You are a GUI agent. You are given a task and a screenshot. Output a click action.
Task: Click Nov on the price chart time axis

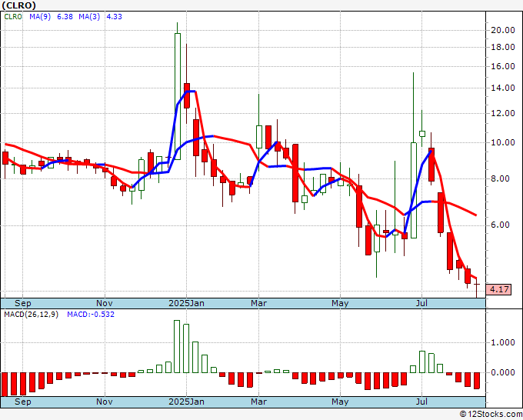[x=105, y=303]
